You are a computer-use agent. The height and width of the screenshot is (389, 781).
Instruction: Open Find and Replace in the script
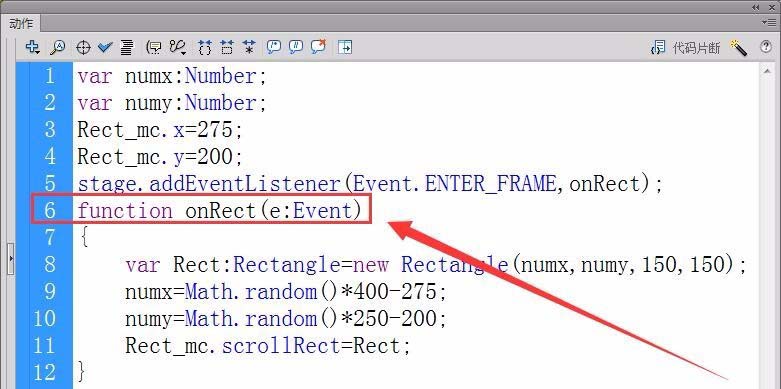click(x=58, y=47)
